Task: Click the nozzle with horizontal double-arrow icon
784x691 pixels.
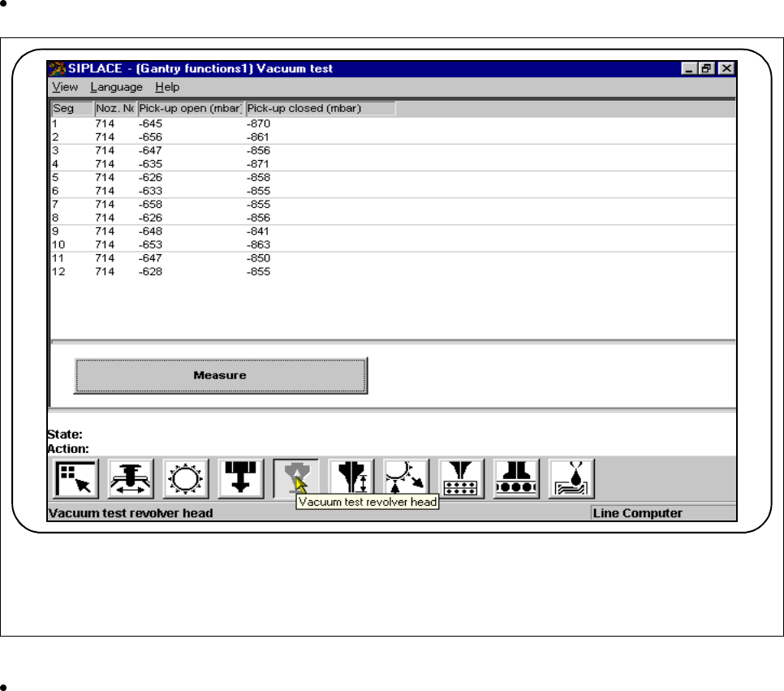Action: point(131,479)
